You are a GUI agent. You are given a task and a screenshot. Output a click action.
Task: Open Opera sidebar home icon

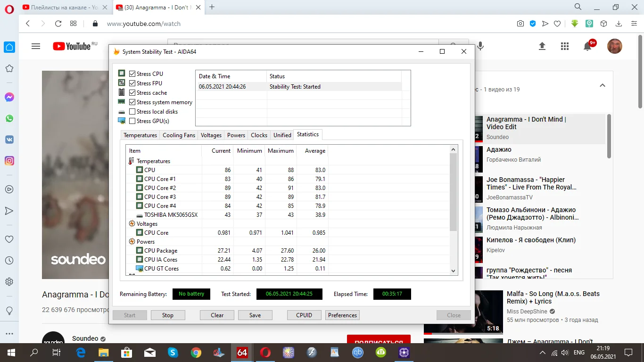[x=9, y=47]
